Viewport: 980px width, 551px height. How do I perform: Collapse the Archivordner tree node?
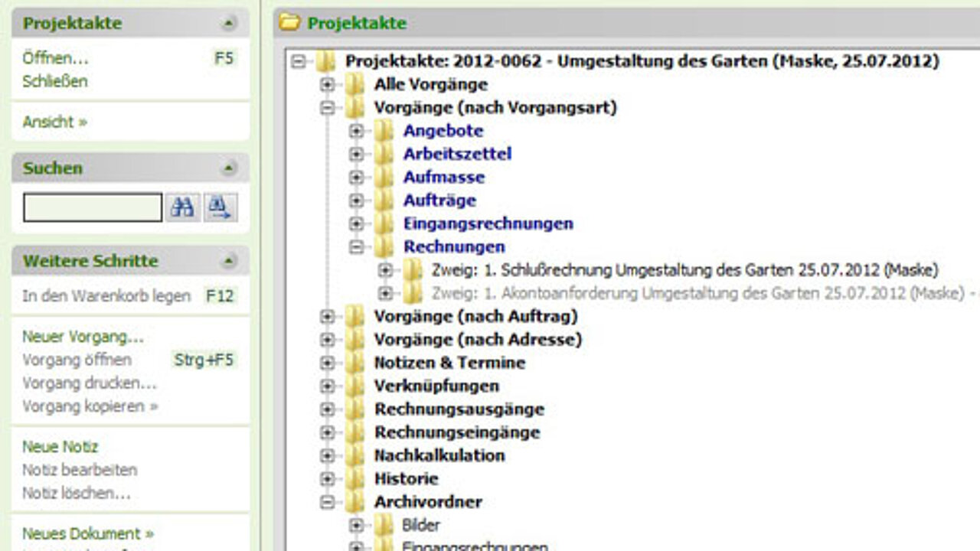(x=328, y=502)
